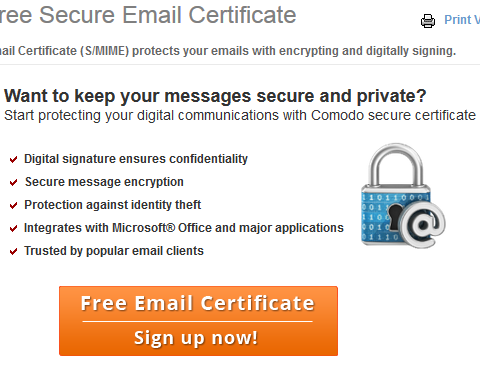
Task: Click the Comodo secure certificate sentence
Action: [x=240, y=115]
